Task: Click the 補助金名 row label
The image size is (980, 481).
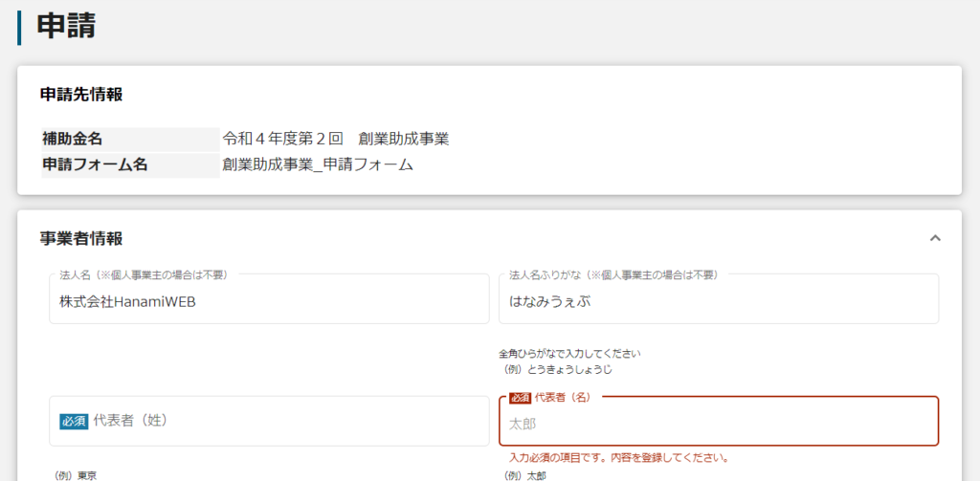Action: point(72,139)
